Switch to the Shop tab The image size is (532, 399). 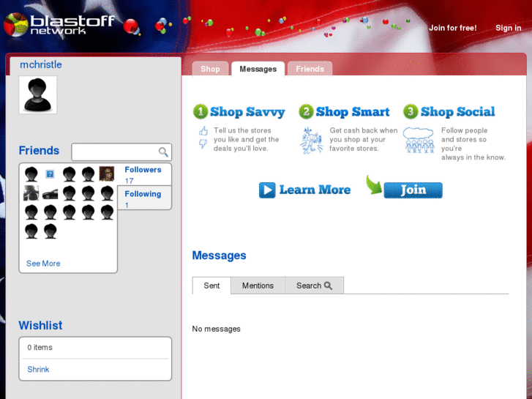tap(210, 69)
